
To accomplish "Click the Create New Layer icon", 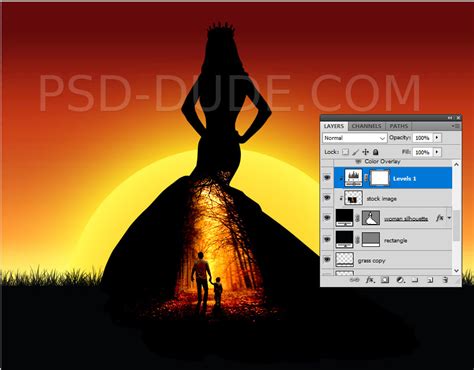I will [x=430, y=280].
